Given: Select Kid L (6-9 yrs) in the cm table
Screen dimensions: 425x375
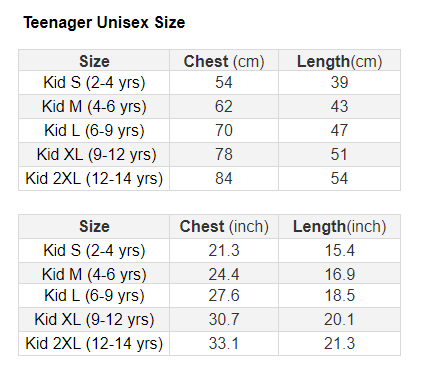Looking at the screenshot, I should (94, 131).
